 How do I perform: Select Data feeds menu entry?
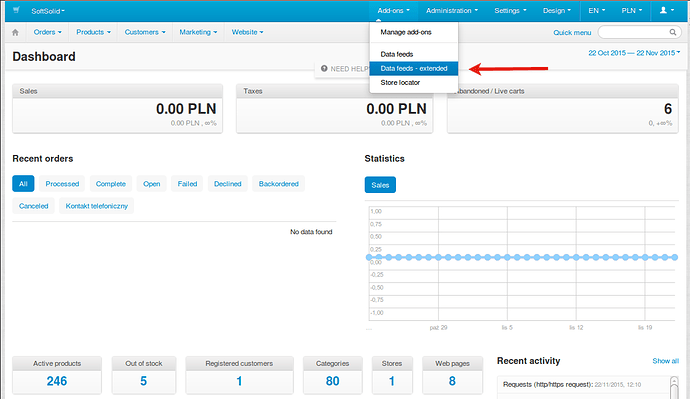(x=414, y=54)
